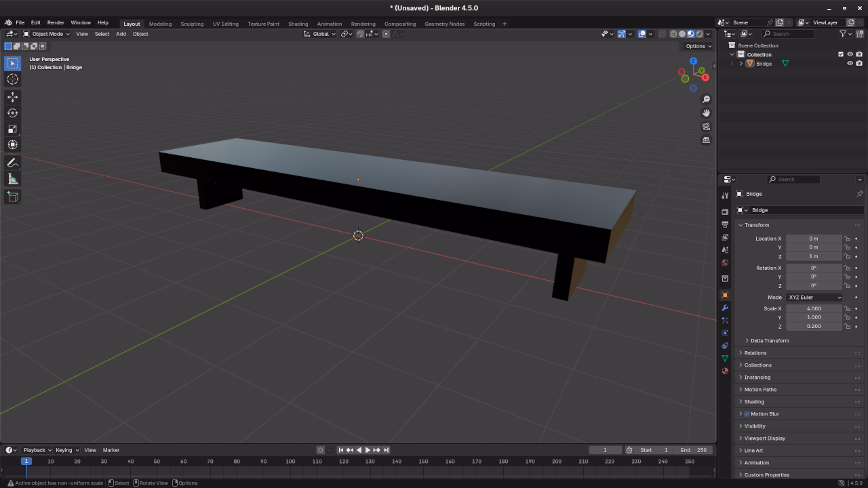Open Global transform orientation dropdown
Image resolution: width=868 pixels, height=488 pixels.
[319, 34]
